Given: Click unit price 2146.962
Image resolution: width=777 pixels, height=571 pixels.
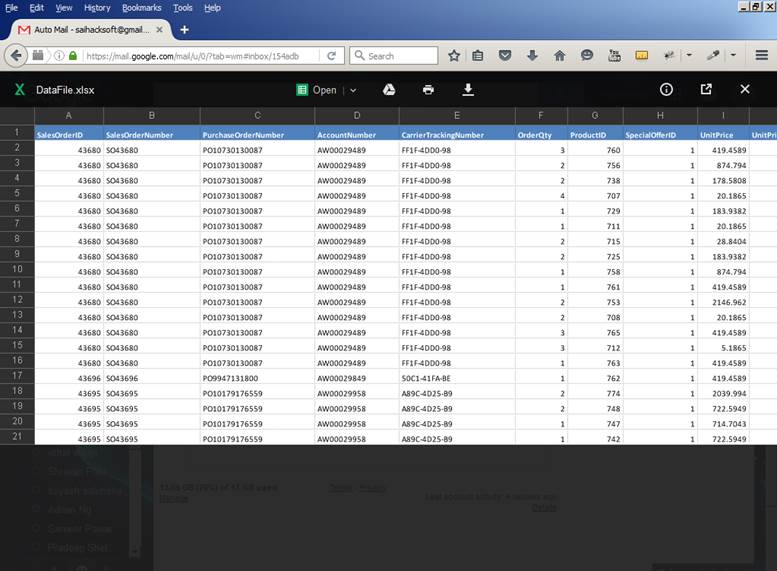Looking at the screenshot, I should click(723, 302).
